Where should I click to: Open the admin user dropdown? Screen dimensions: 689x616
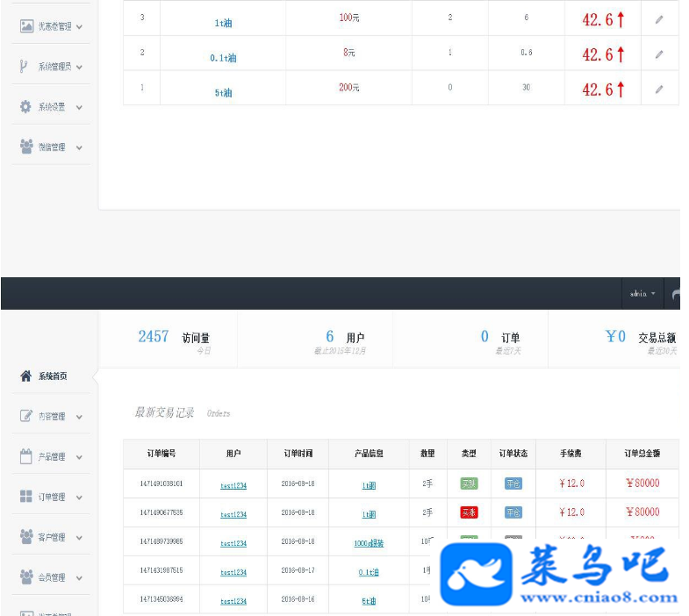pyautogui.click(x=642, y=293)
